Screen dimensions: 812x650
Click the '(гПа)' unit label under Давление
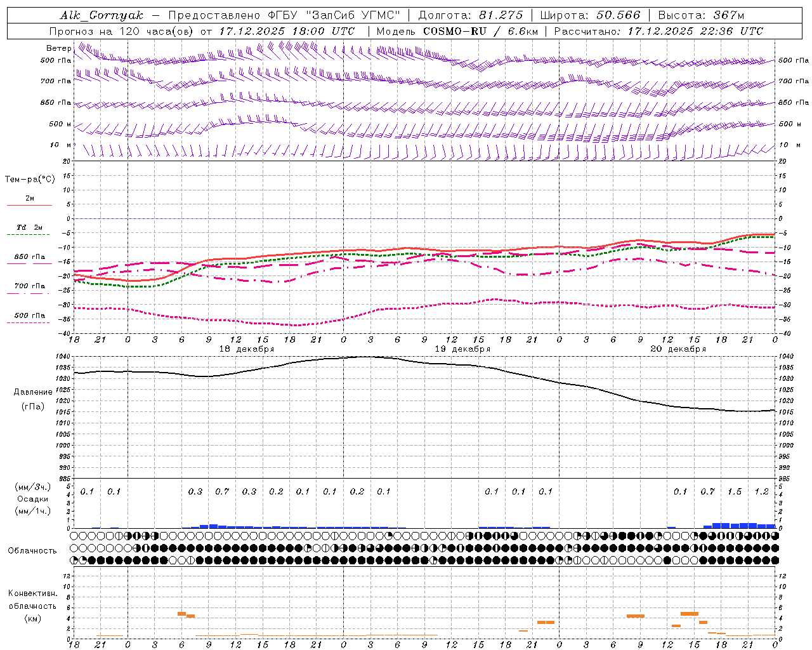(33, 406)
